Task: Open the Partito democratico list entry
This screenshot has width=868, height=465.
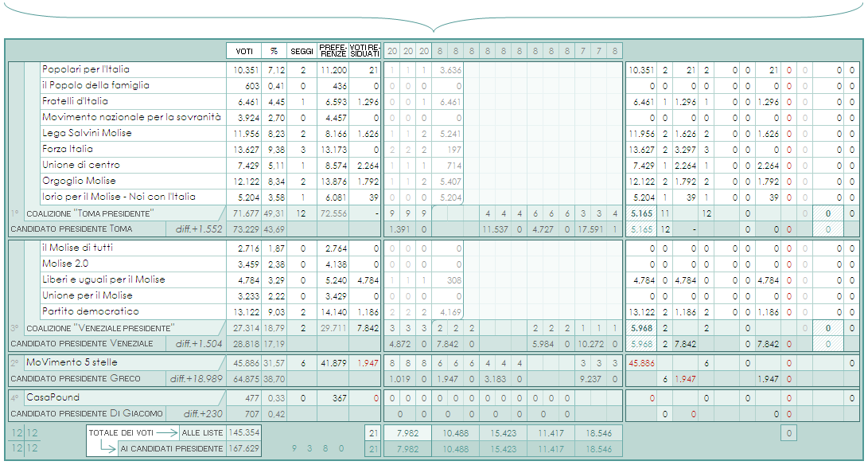Action: coord(90,312)
